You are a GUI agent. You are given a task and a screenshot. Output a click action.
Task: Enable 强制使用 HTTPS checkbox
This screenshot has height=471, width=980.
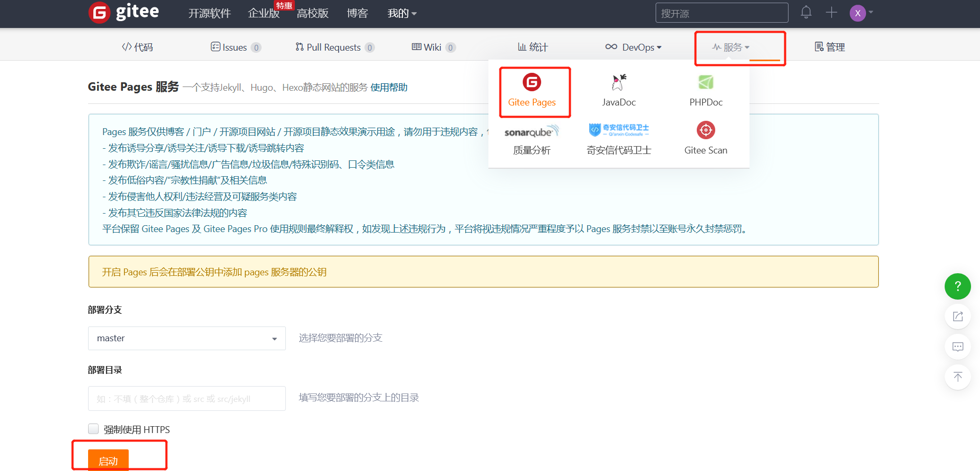[x=93, y=429]
